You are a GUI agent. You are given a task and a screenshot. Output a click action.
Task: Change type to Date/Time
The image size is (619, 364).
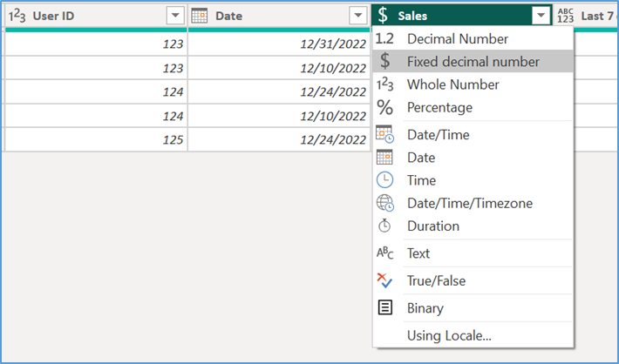click(x=473, y=134)
